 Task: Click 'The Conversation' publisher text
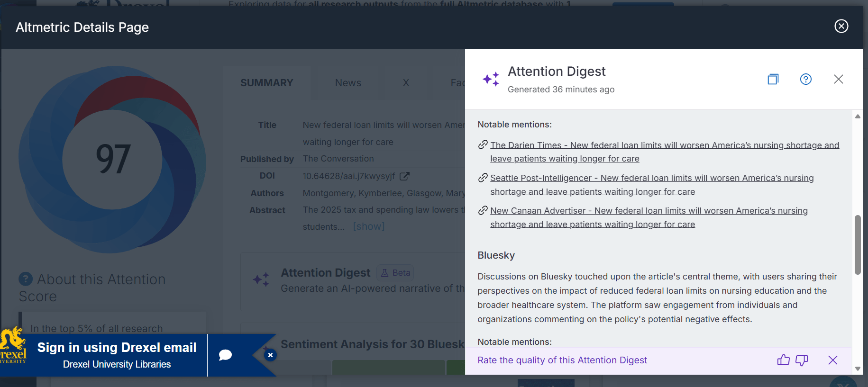(x=338, y=159)
